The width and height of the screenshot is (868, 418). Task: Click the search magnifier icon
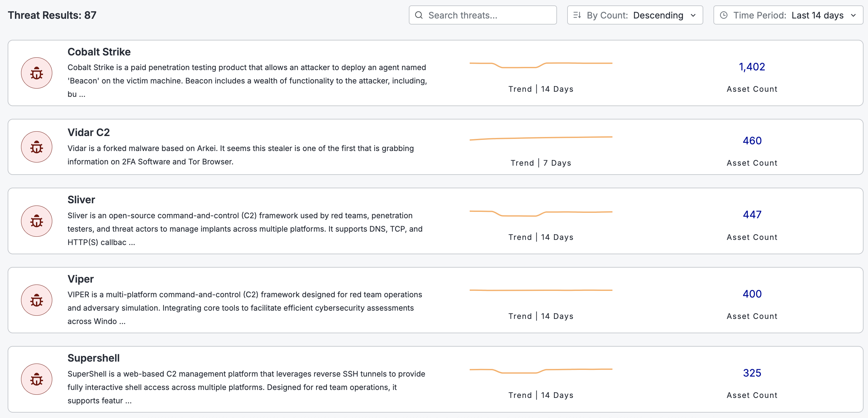[418, 15]
